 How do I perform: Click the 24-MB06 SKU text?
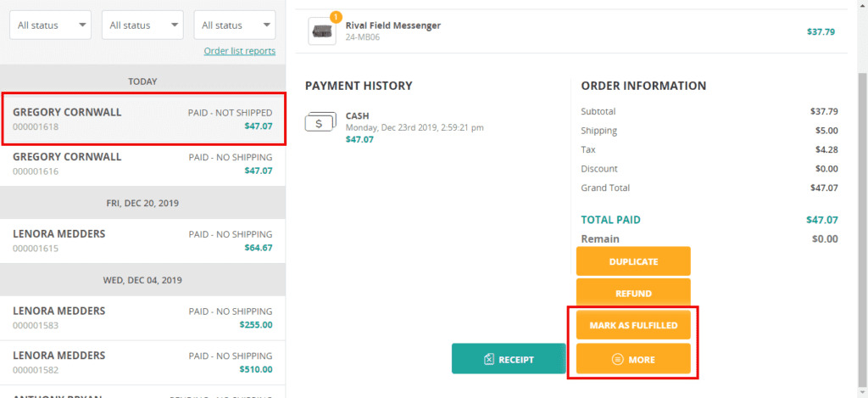point(363,37)
